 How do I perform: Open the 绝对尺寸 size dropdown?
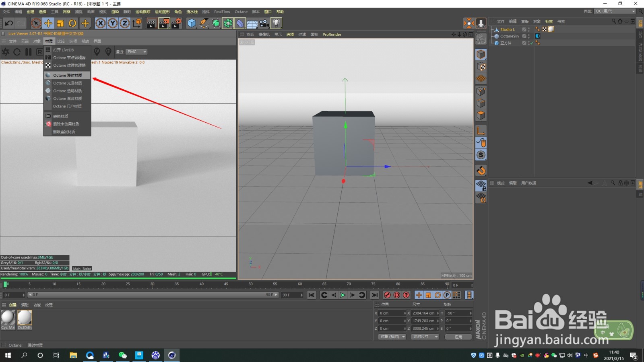pos(425,337)
